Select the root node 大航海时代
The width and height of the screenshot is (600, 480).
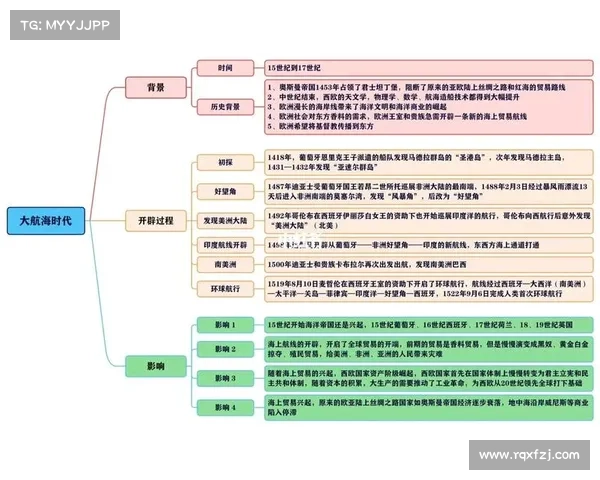(46, 220)
